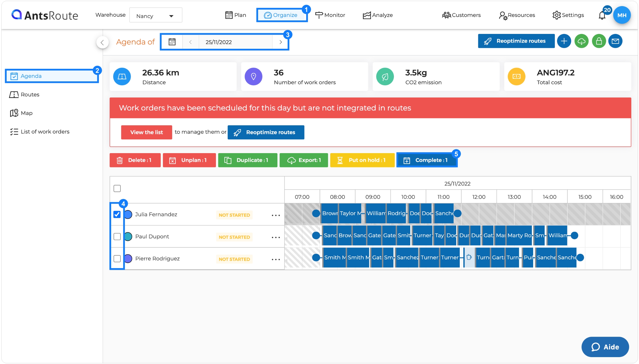Click the coffee break icon in Pierre's route

469,257
